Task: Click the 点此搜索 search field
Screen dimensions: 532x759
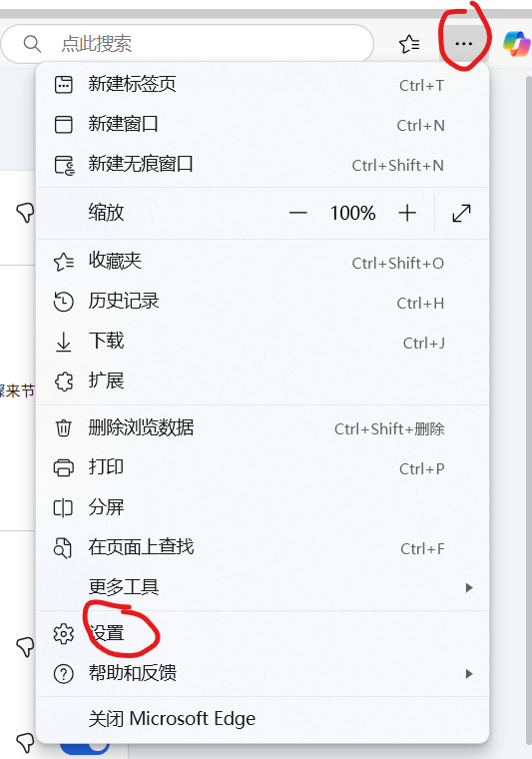Action: (188, 44)
